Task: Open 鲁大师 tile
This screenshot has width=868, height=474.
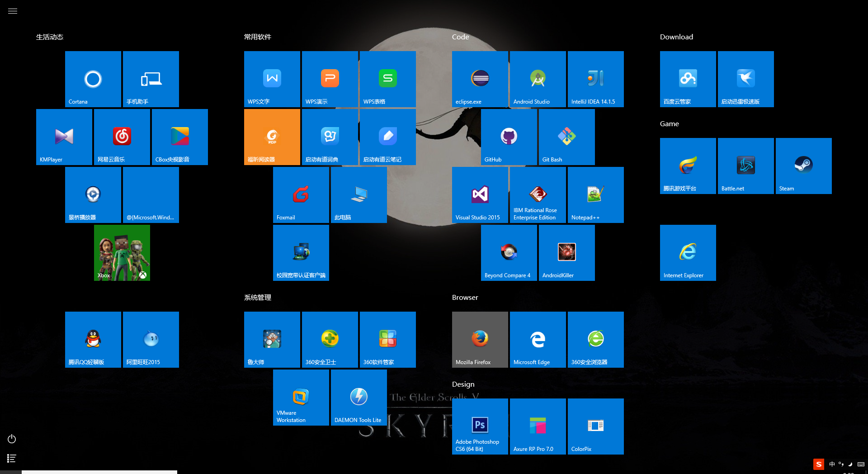Action: point(272,340)
